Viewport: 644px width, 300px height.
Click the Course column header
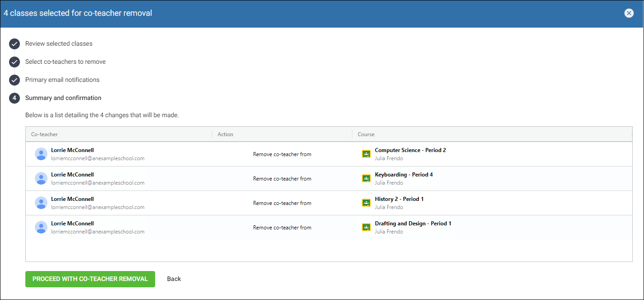366,134
